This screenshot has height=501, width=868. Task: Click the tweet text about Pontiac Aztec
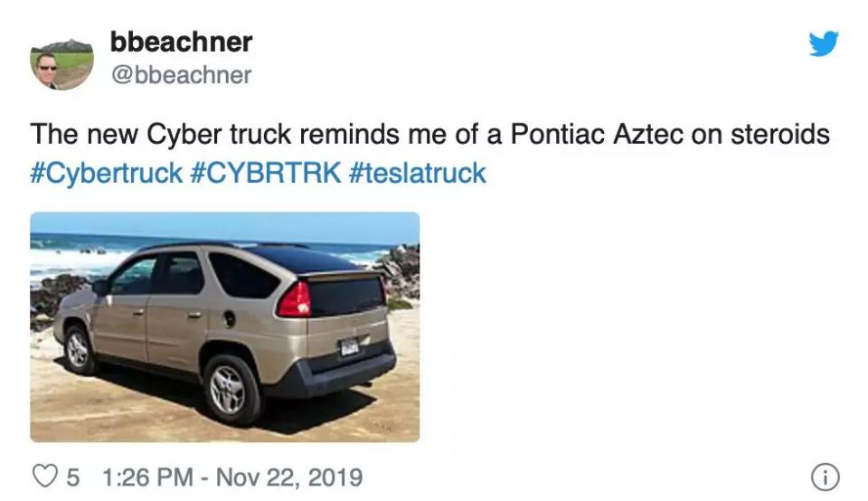coord(430,135)
